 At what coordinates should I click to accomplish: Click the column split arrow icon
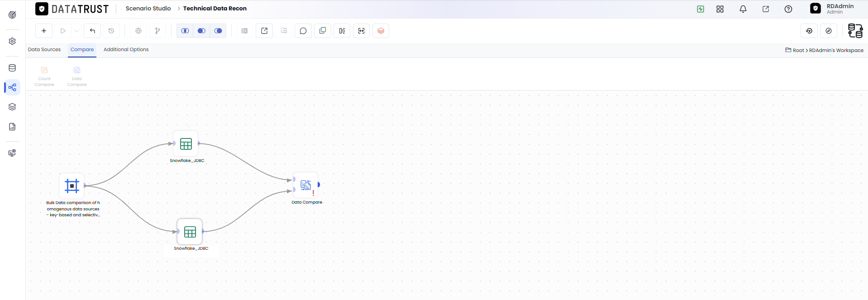(x=342, y=31)
